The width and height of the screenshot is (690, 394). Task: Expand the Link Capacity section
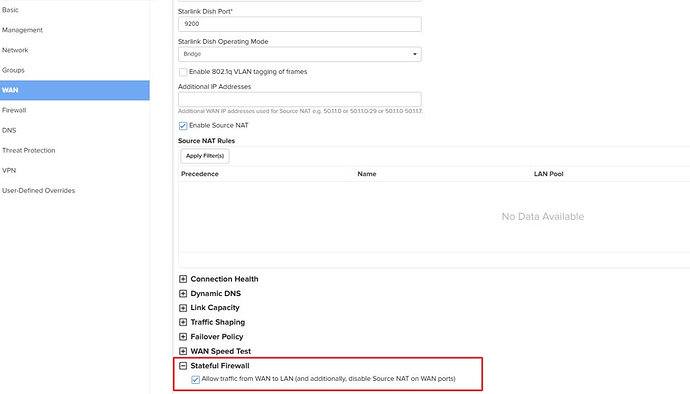(x=183, y=308)
